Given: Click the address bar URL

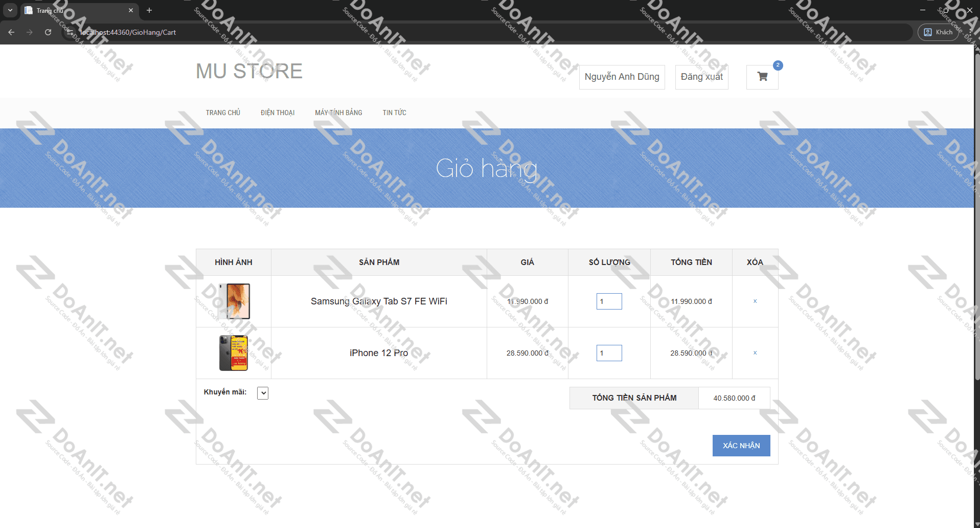Looking at the screenshot, I should [128, 32].
